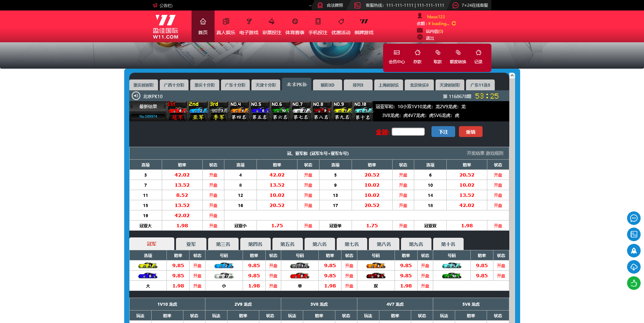Click the 存款 deposit piggy bank icon
This screenshot has height=323, width=644.
click(x=418, y=52)
